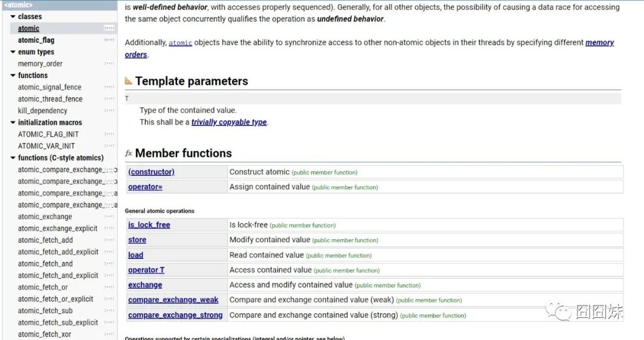Follow the trivially copyable type link
The height and width of the screenshot is (340, 644).
coord(229,122)
